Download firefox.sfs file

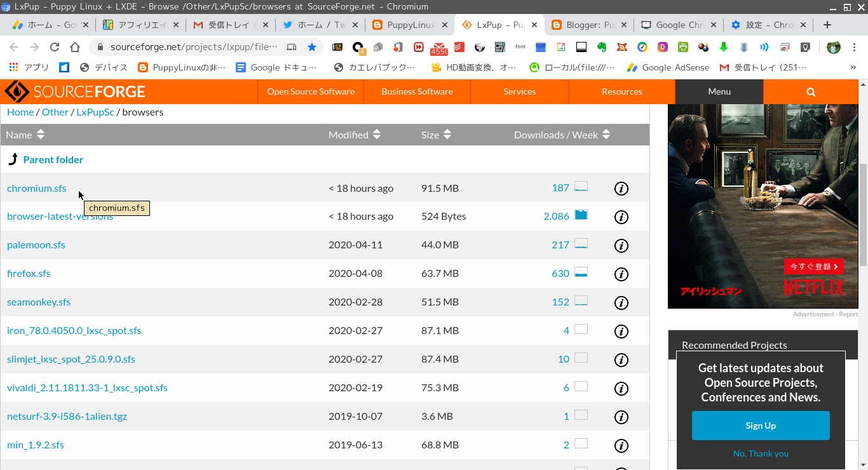(29, 273)
